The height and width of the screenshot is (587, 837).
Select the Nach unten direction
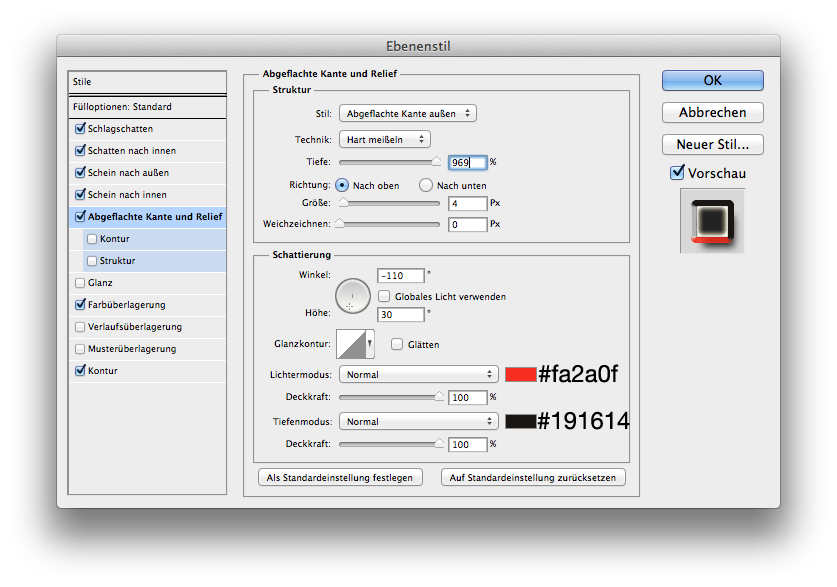coord(426,185)
